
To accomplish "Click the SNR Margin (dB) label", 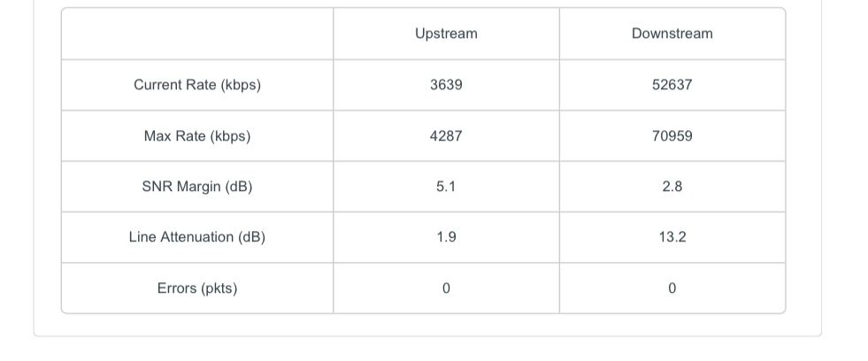I will point(197,187).
